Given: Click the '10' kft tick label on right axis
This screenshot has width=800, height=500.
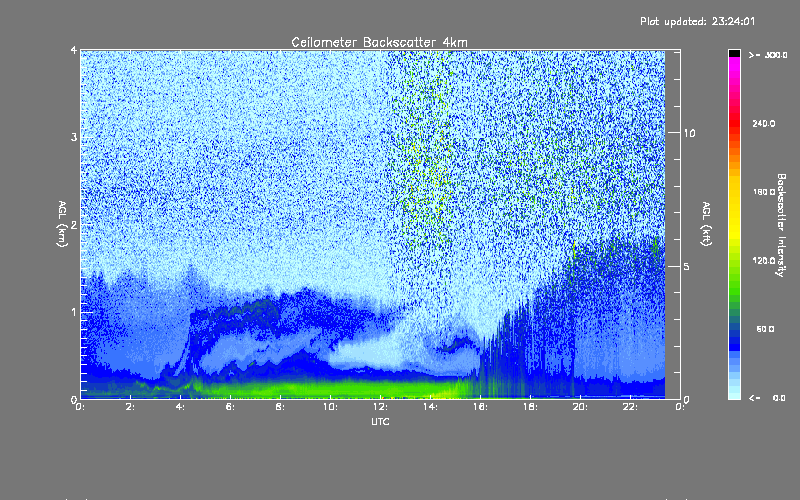Looking at the screenshot, I should [689, 133].
